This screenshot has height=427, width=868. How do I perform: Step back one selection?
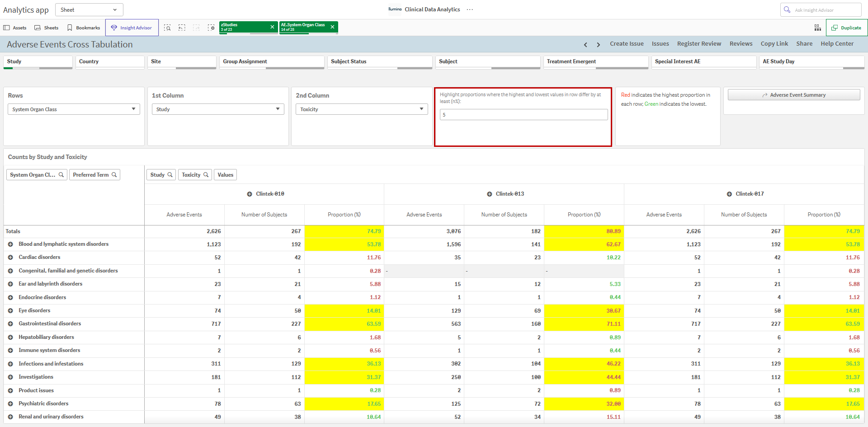(182, 28)
